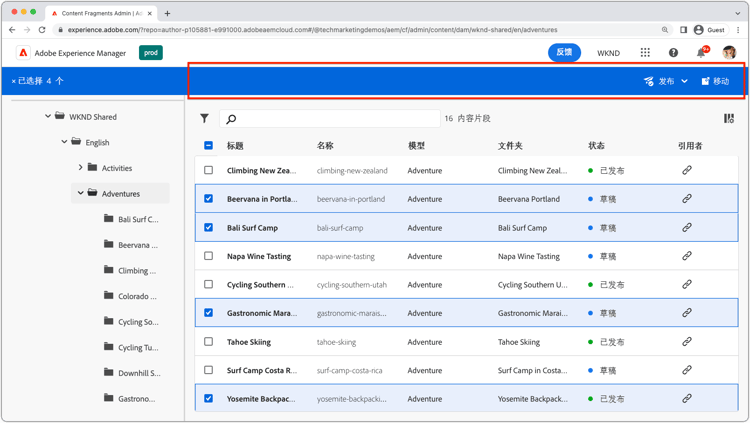The image size is (750, 423).
Task: Check the Napa Wine Tasting checkbox
Action: pyautogui.click(x=209, y=256)
